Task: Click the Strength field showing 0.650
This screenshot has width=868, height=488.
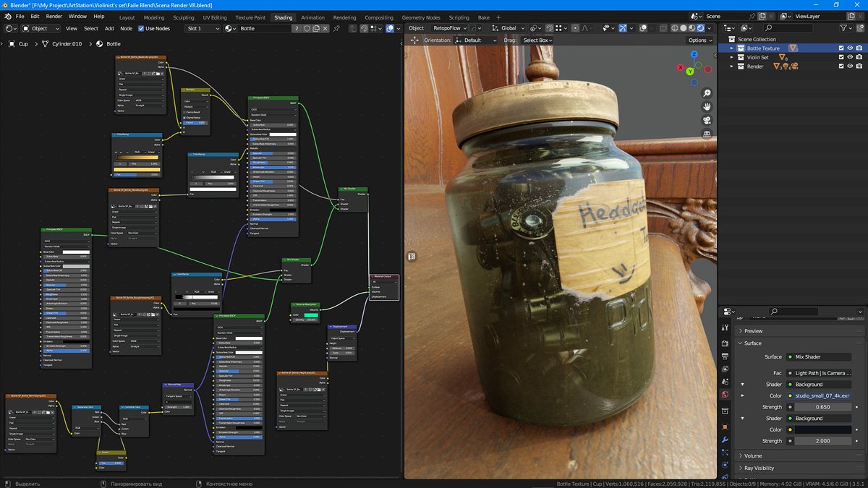Action: click(823, 407)
